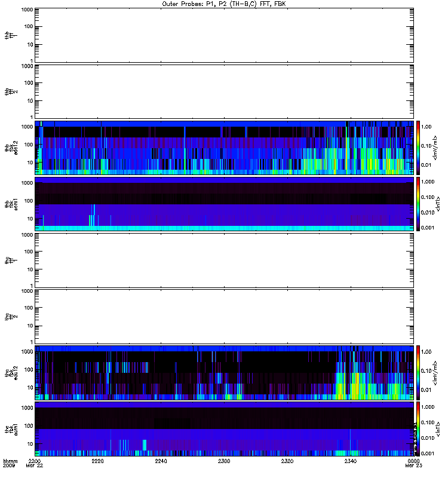
Task: Click the '0000' time axis label
Action: [413, 461]
